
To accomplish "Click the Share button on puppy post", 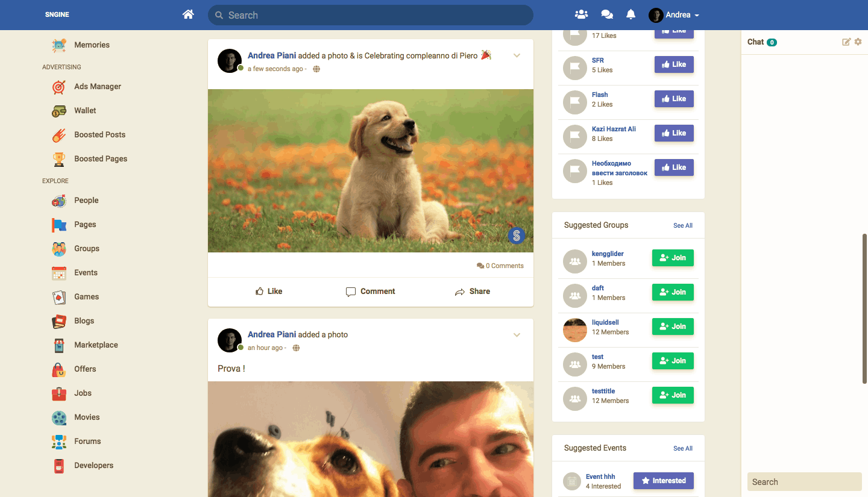I will click(x=472, y=292).
